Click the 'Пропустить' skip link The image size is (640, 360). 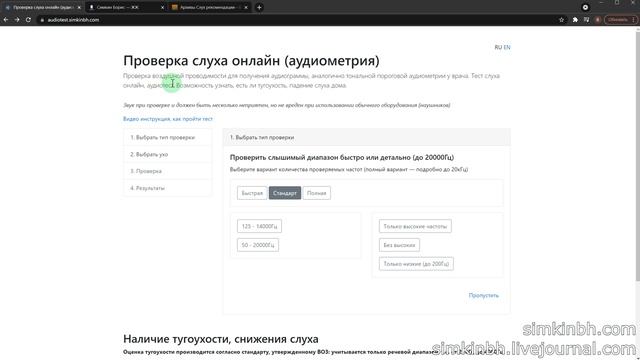click(x=484, y=295)
